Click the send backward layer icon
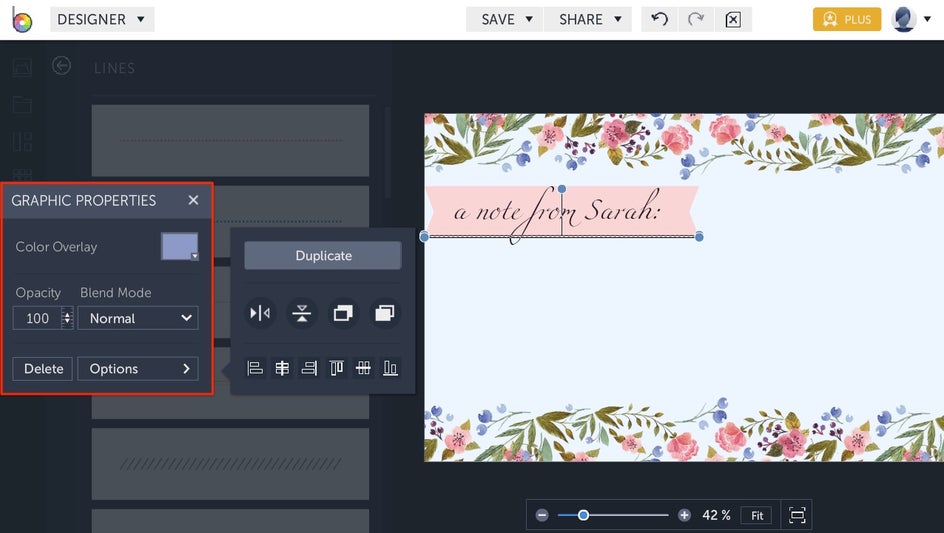 pos(343,313)
